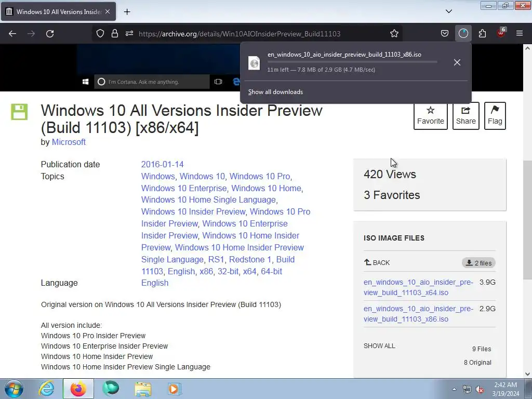Open the 9 Files link

[482, 349]
